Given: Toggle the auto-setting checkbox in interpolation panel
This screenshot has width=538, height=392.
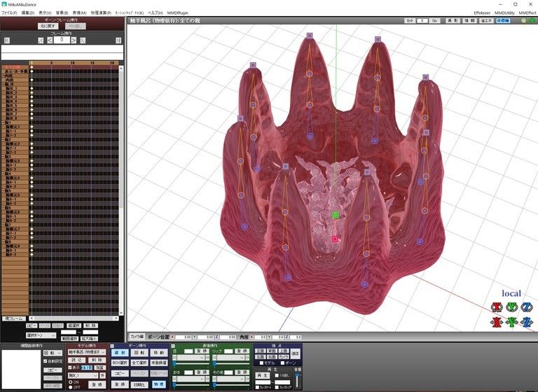Looking at the screenshot, I should pos(46,360).
